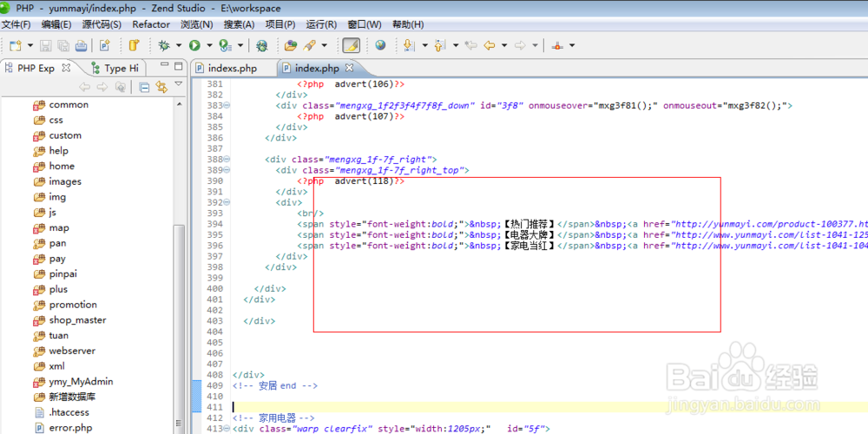Click the New wizard toolbar icon

coord(16,45)
